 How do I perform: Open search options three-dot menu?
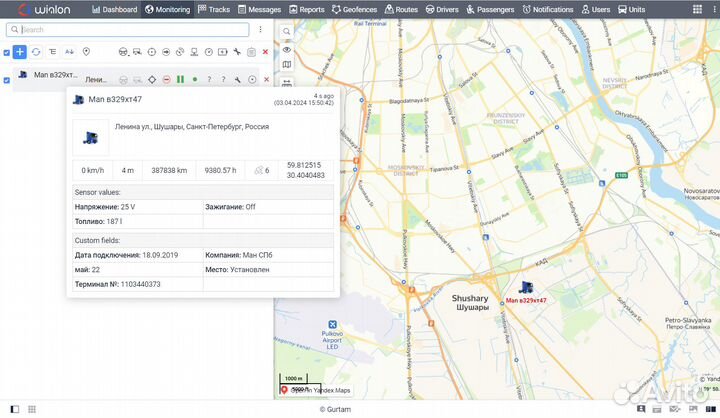tap(260, 29)
